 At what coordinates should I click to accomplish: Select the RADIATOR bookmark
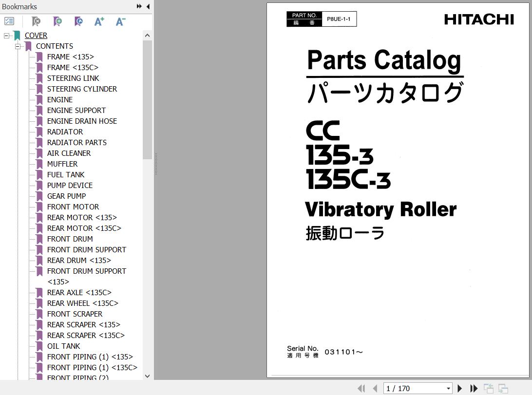[65, 132]
